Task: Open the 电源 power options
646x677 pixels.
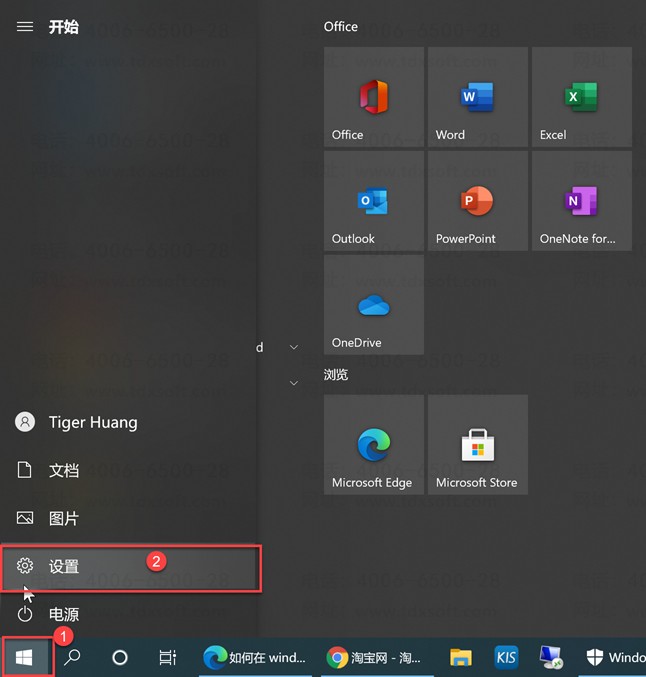Action: click(130, 614)
